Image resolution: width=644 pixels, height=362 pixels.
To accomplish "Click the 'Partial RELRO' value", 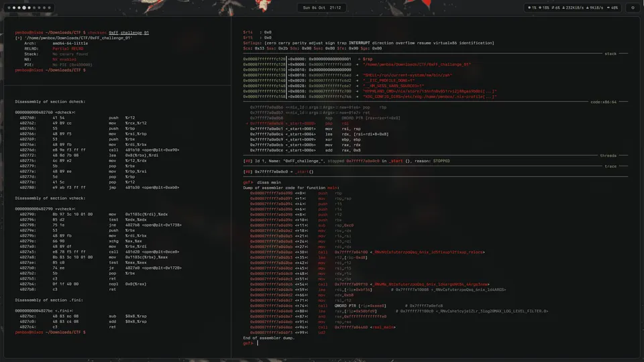I will click(x=68, y=48).
